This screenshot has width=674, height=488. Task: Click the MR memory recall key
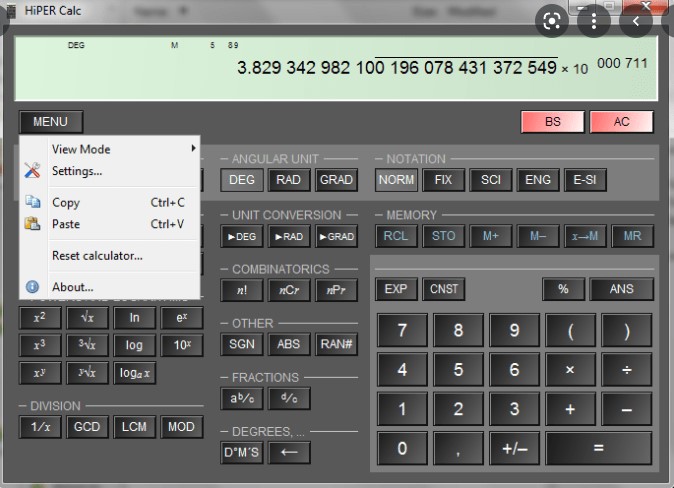pos(632,236)
